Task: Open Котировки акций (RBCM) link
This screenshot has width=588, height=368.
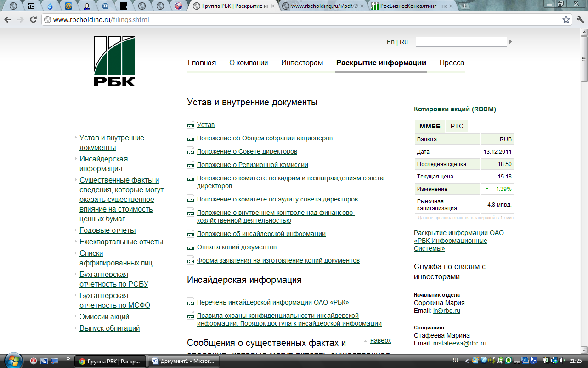Action: tap(455, 109)
